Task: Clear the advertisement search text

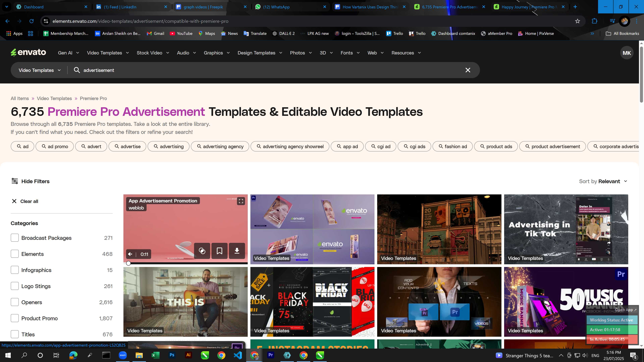Action: pyautogui.click(x=468, y=70)
